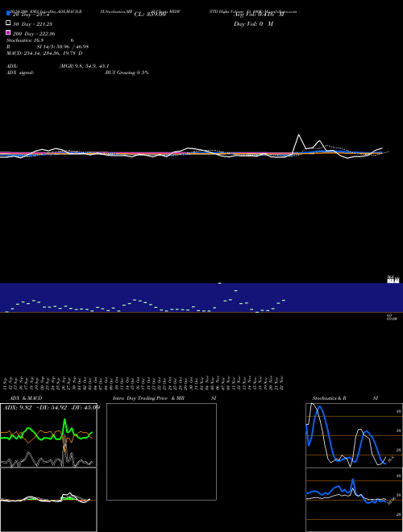Click the 'BUY Growing @ 5%' signal text
The height and width of the screenshot is (532, 403).
pyautogui.click(x=127, y=73)
